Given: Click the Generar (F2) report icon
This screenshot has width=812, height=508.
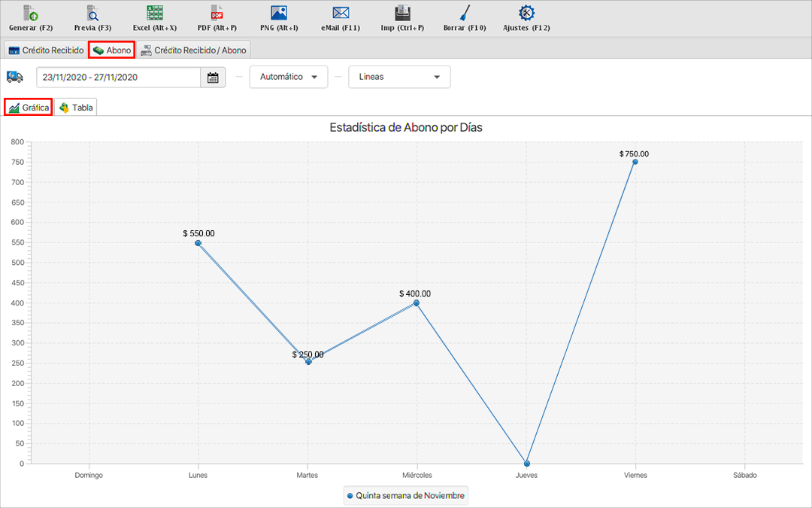Looking at the screenshot, I should 31,14.
